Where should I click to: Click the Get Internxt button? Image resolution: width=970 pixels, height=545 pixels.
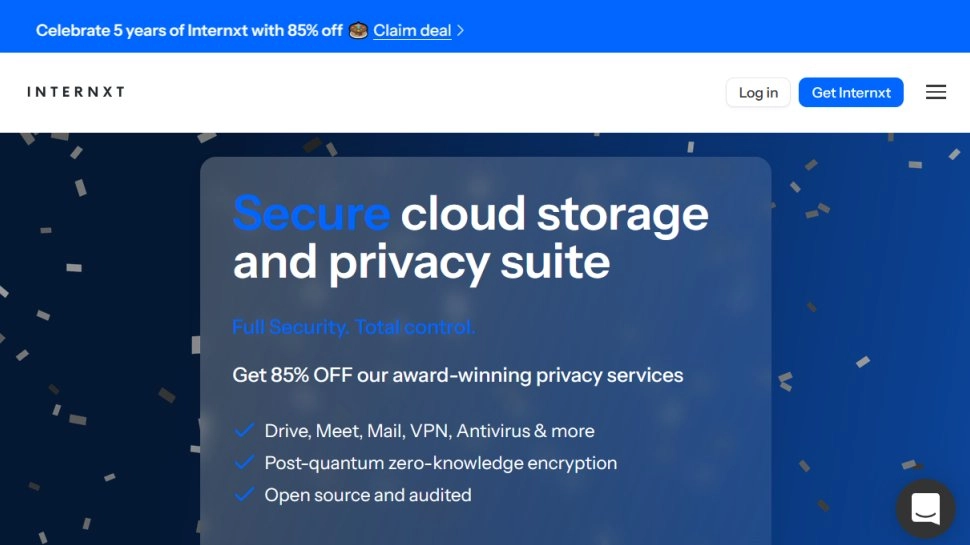[x=850, y=93]
